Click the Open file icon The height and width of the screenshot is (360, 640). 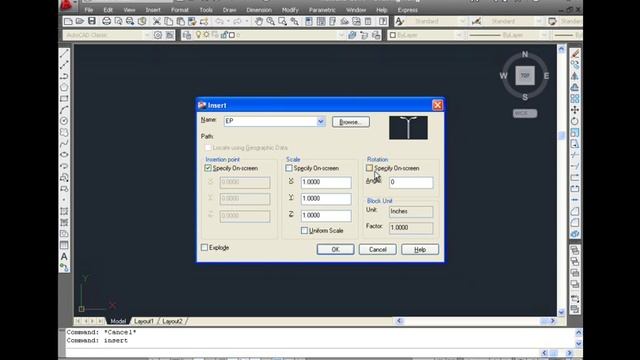tap(80, 21)
